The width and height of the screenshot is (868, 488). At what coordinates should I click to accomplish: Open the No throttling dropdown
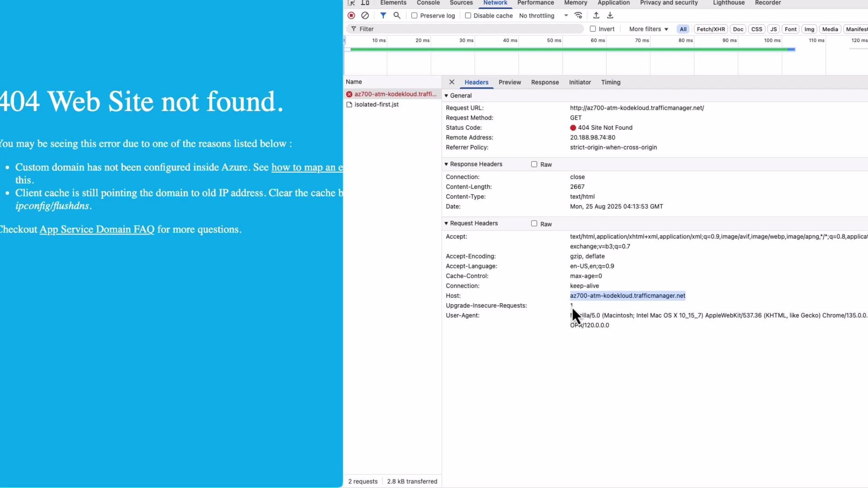[543, 15]
